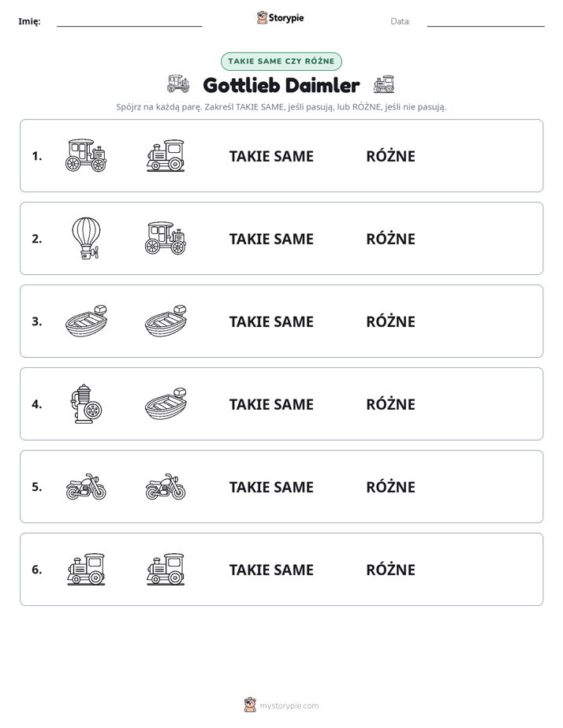
Task: Click the hot air balloon picture in row 2
Action: (86, 238)
